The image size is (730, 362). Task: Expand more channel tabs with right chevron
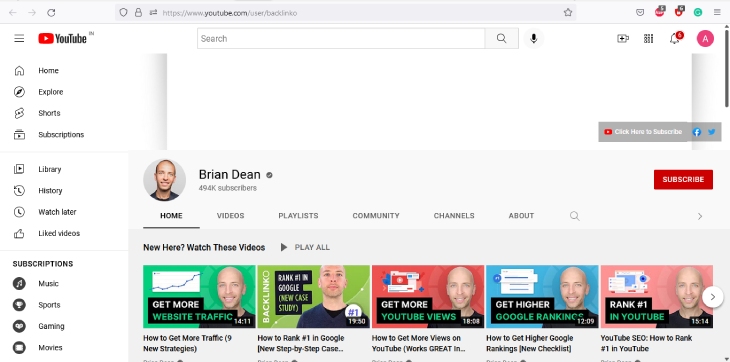(x=700, y=216)
